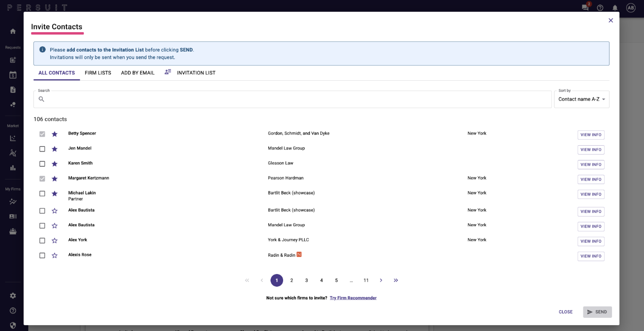Screen dimensions: 644x331
Task: Favorite Alex York star
Action: point(55,241)
